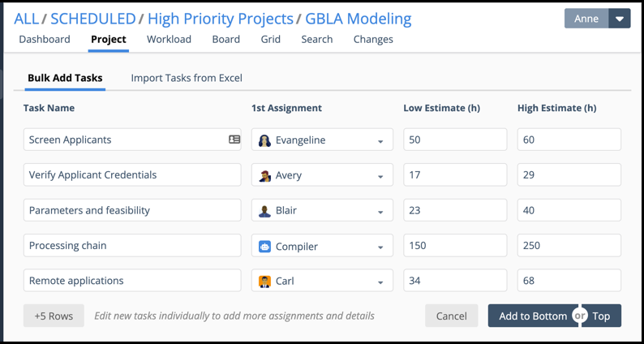Choose Top to add tasks at top
This screenshot has width=644, height=344.
(x=603, y=316)
